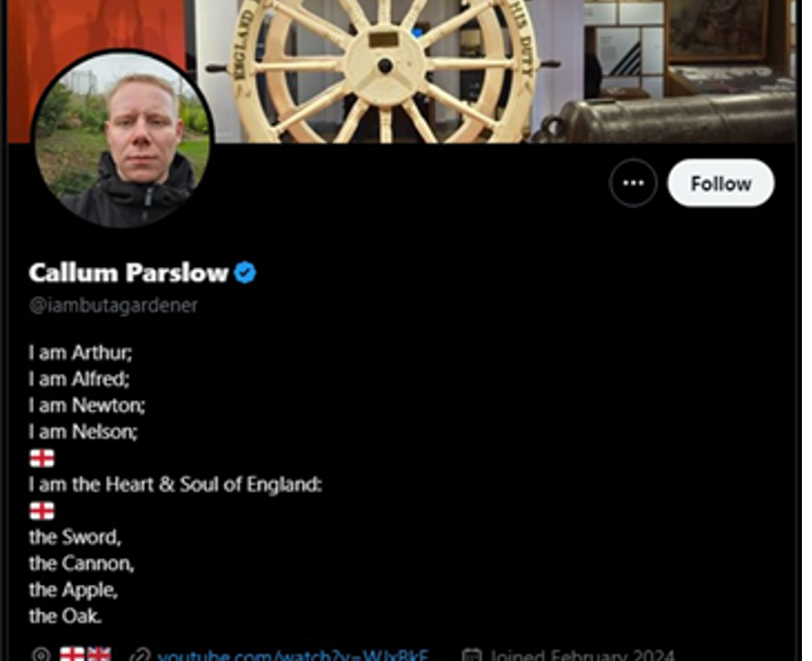Click the Union Jack flag emoji

99,655
